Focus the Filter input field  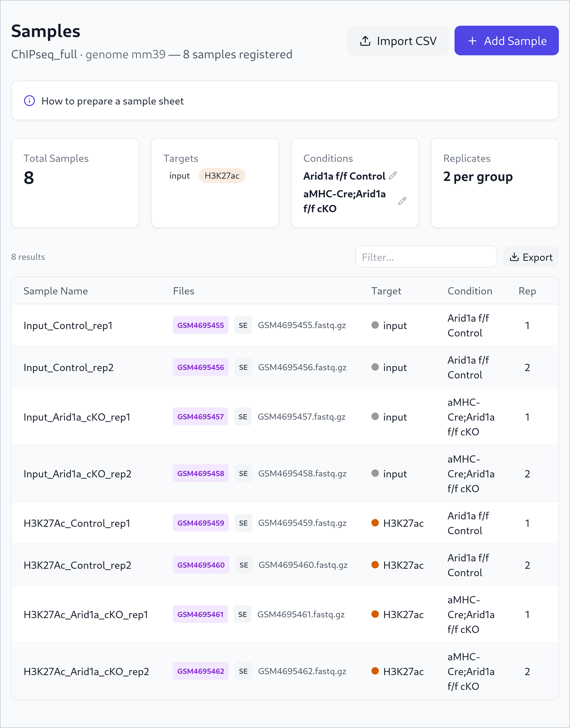point(426,257)
